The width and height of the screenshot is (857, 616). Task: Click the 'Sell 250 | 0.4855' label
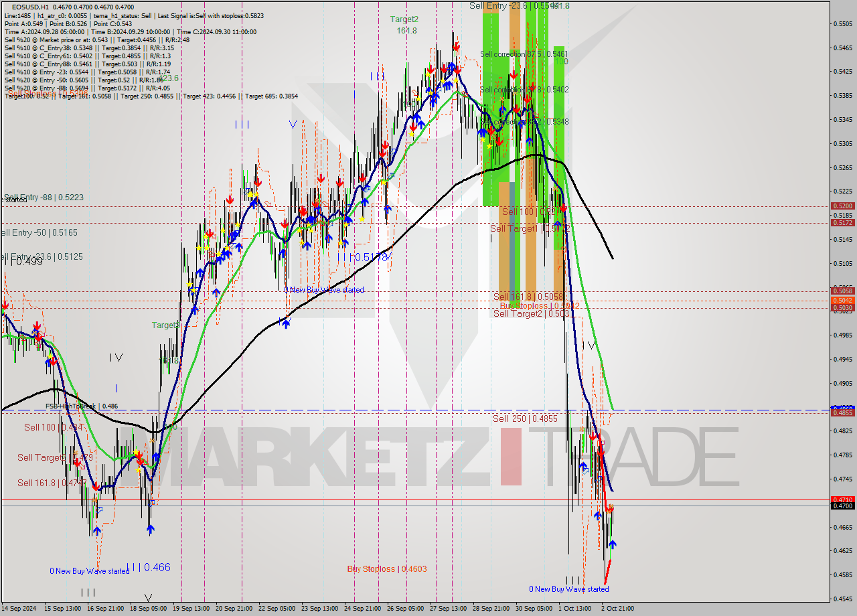(525, 418)
